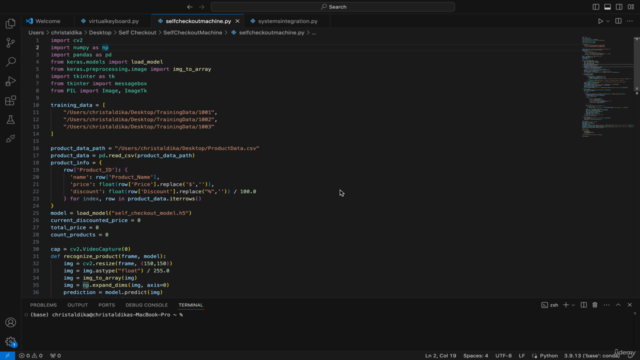Expand breadcrumb symbol ellipsis
The image size is (640, 360).
pos(314,33)
